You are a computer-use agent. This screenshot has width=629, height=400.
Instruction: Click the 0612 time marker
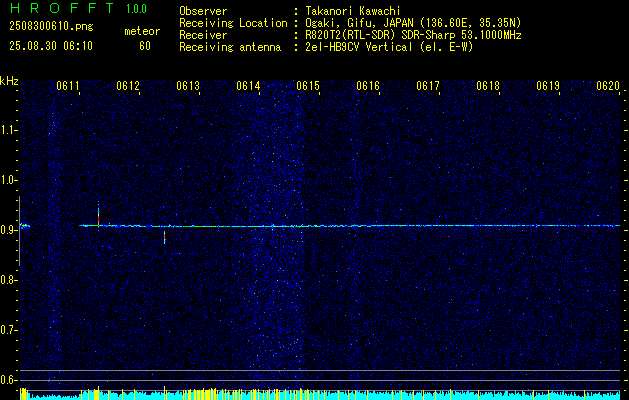[128, 86]
